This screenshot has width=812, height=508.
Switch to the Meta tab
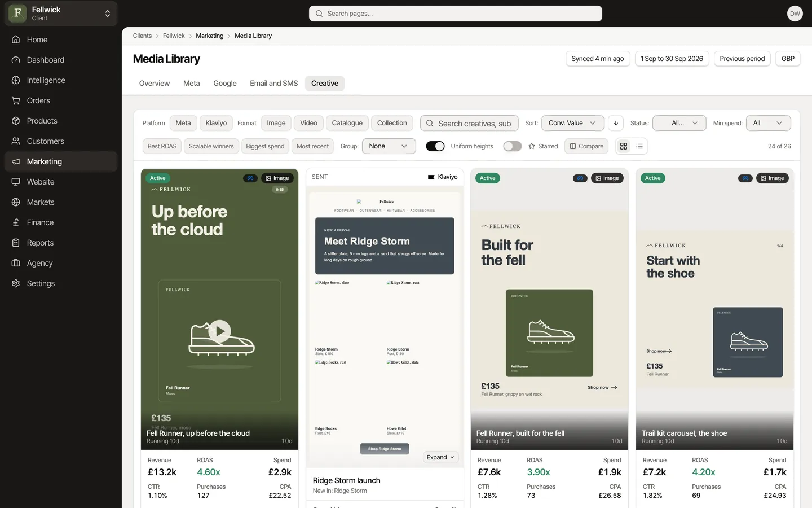192,83
